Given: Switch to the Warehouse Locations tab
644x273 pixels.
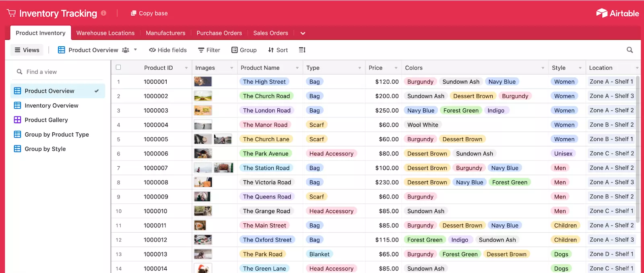Looking at the screenshot, I should click(105, 33).
